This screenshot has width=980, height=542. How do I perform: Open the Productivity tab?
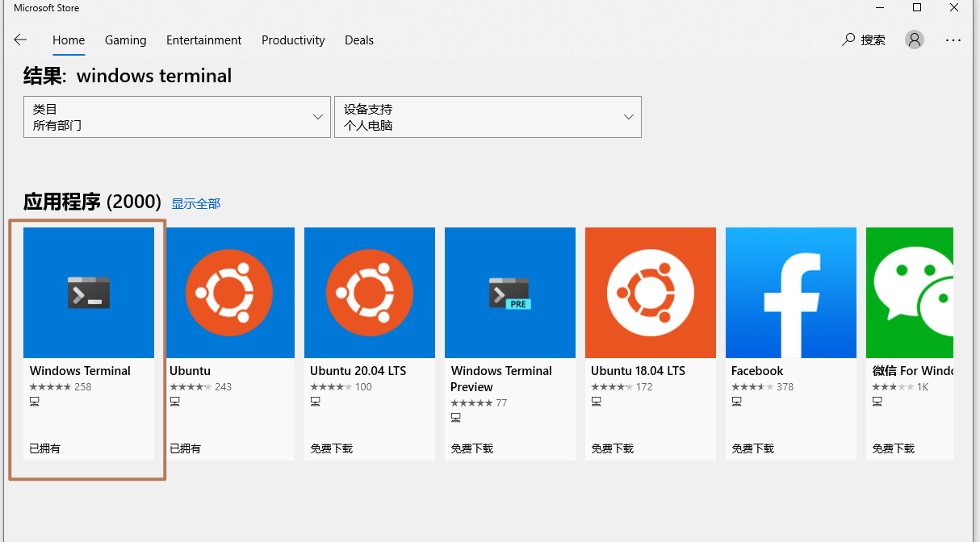click(293, 40)
